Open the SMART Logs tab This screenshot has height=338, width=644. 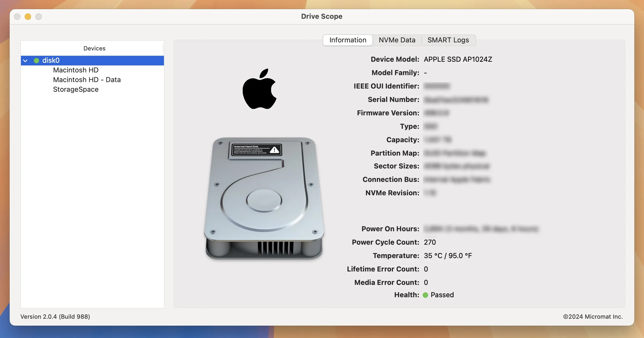coord(448,40)
